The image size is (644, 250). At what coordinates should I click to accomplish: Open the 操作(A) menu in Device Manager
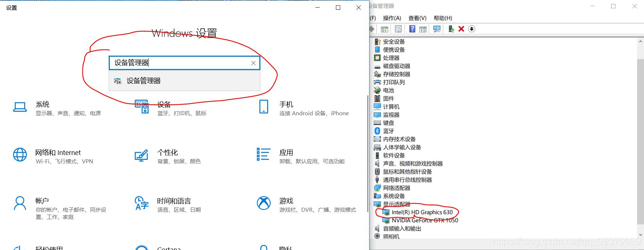click(392, 18)
